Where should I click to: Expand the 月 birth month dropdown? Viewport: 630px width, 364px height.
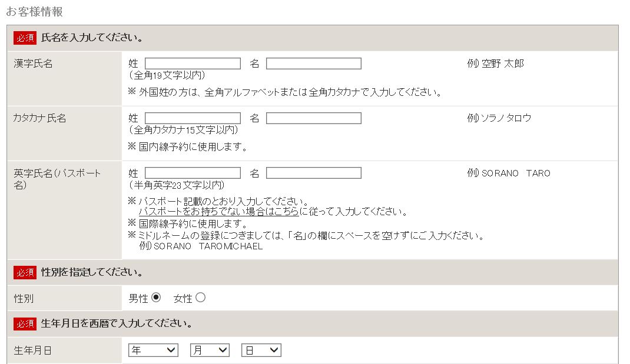click(x=210, y=350)
